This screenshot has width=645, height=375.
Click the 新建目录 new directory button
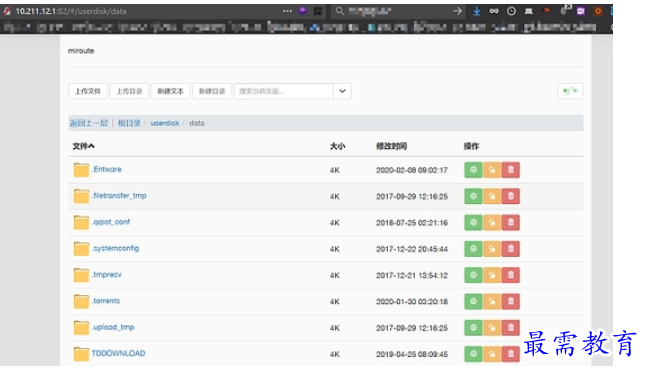[212, 91]
